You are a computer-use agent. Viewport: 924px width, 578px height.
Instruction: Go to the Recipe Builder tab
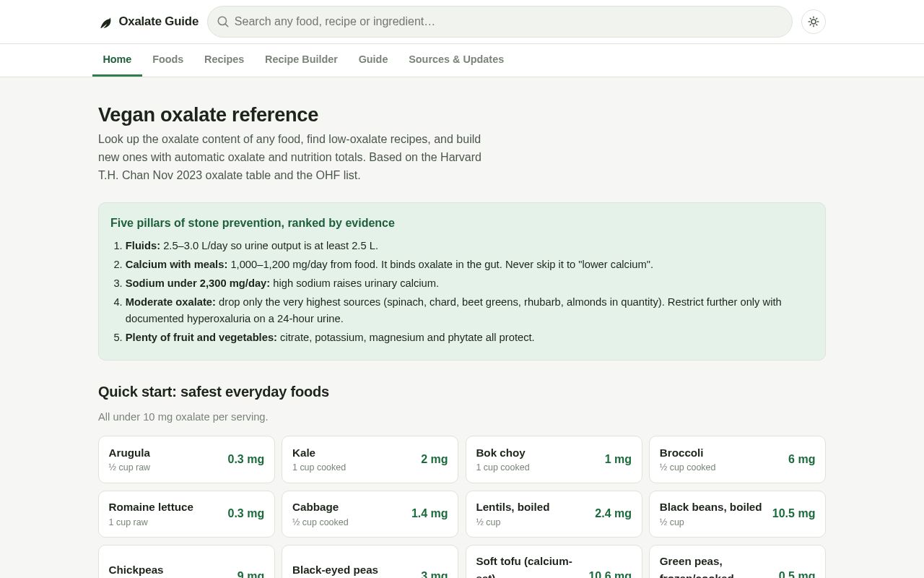tap(301, 59)
